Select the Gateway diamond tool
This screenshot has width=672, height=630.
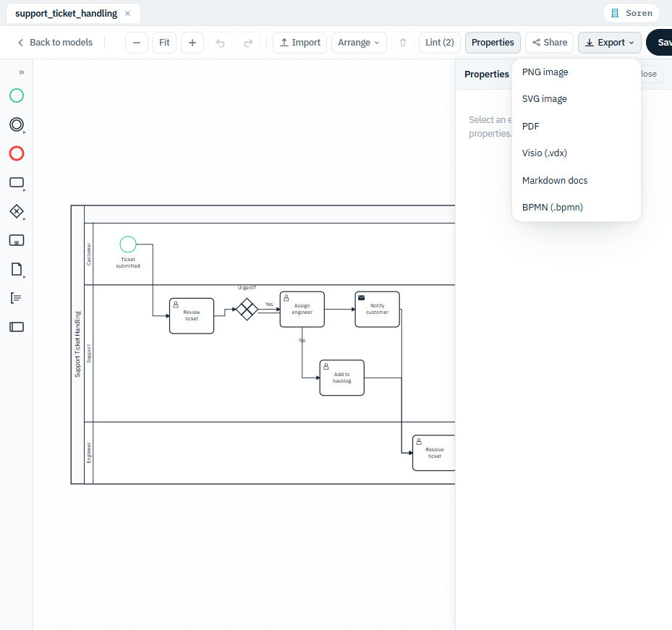(17, 211)
